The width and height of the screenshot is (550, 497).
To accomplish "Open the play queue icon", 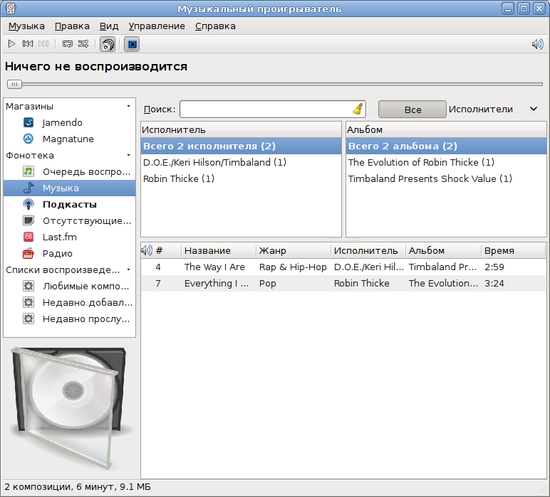I will tap(28, 172).
